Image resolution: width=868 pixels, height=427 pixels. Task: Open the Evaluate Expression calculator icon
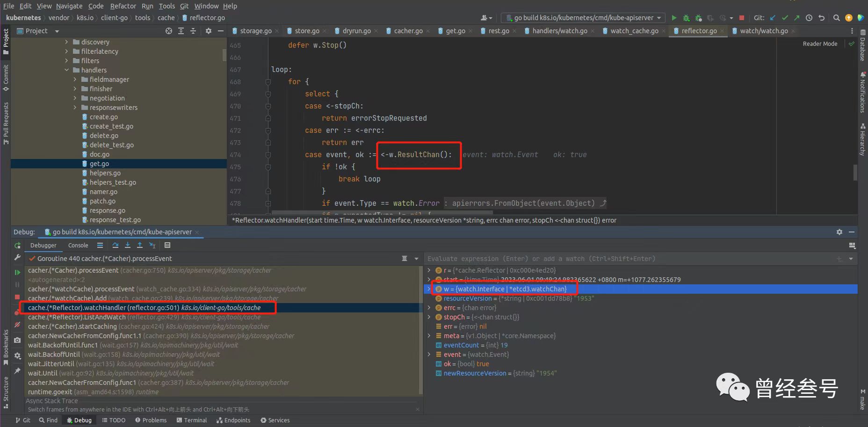pos(167,245)
